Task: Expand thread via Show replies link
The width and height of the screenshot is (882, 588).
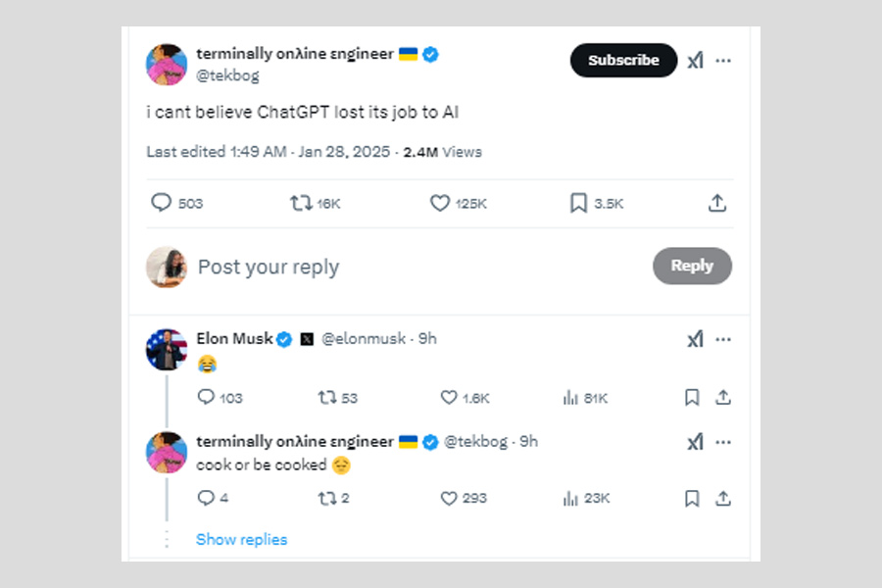Action: (241, 539)
